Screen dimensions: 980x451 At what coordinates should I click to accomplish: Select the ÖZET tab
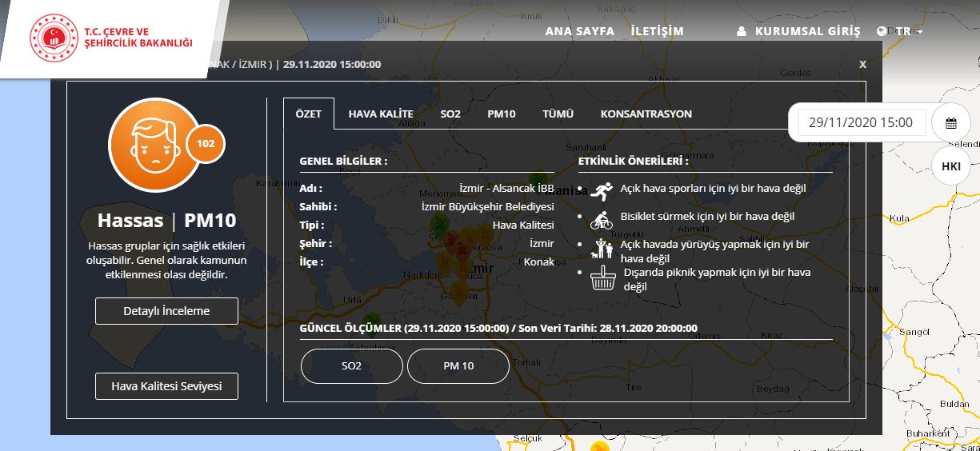pos(309,114)
